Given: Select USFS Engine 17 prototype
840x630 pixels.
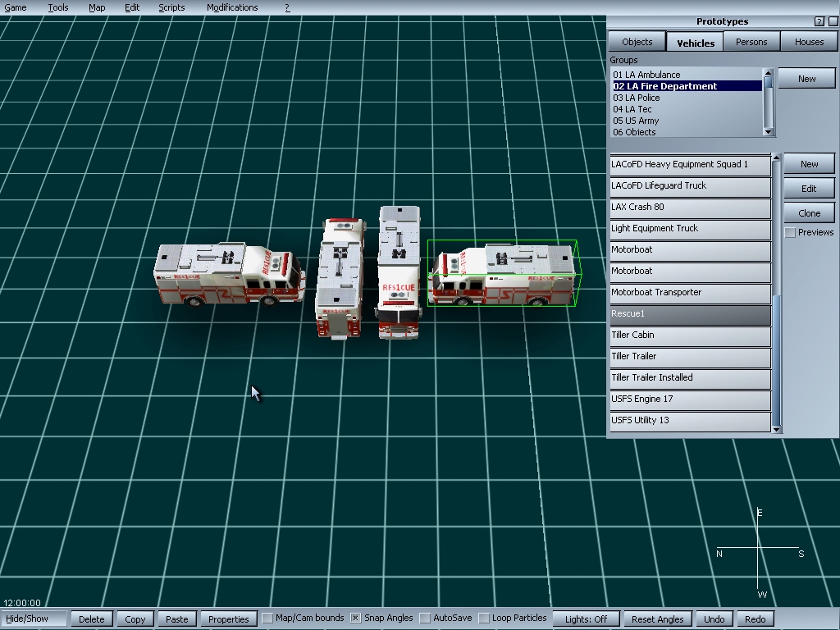Looking at the screenshot, I should click(x=690, y=399).
